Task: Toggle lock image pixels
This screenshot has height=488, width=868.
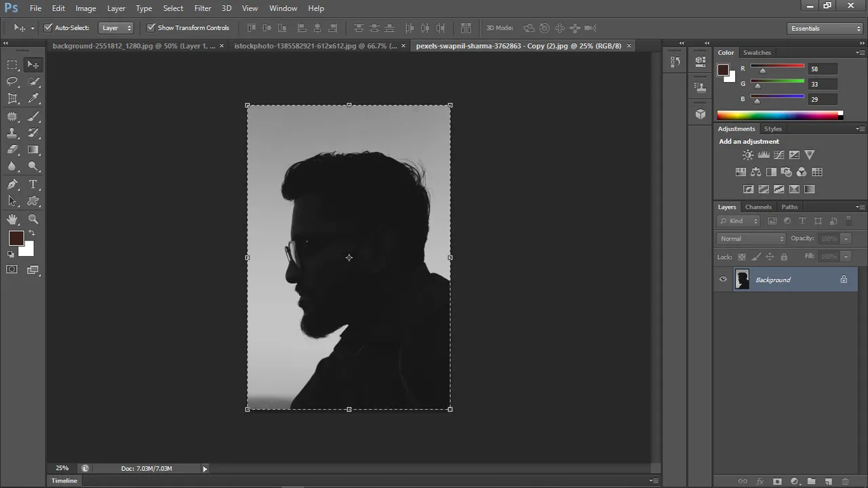Action: point(756,257)
